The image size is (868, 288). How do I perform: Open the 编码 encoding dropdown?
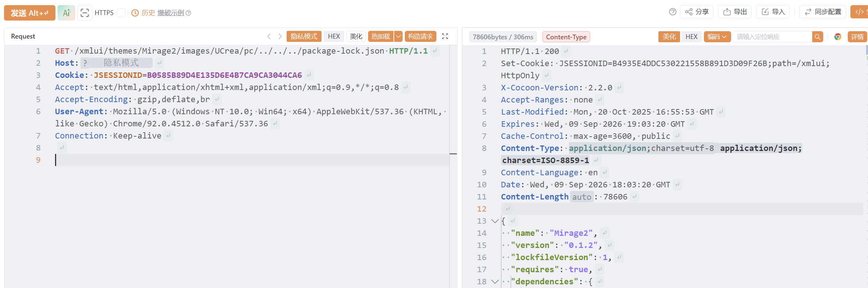(x=717, y=37)
